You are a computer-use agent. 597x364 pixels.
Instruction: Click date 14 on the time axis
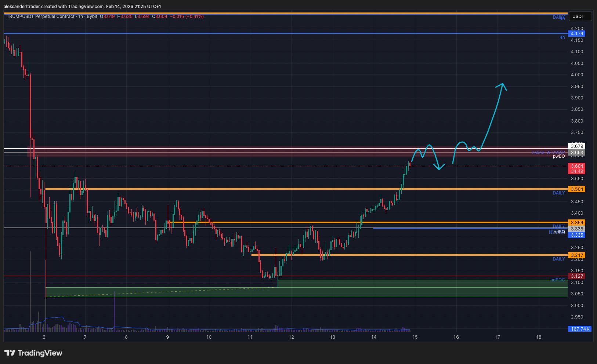click(374, 337)
